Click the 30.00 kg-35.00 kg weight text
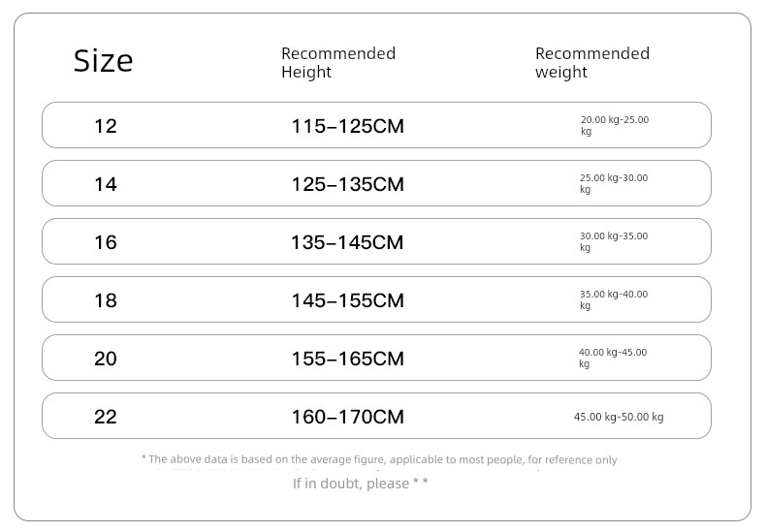The height and width of the screenshot is (532, 766). coord(614,241)
